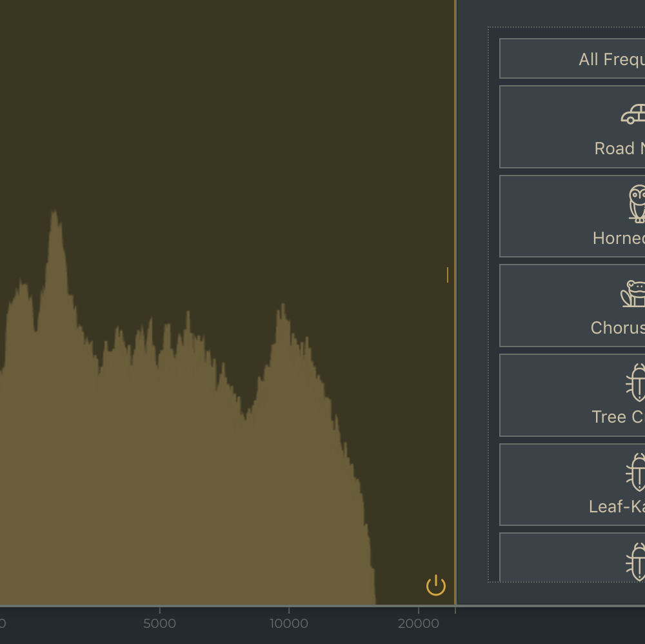Click the partially visible bottom insect preset
This screenshot has width=645, height=644.
[572, 557]
